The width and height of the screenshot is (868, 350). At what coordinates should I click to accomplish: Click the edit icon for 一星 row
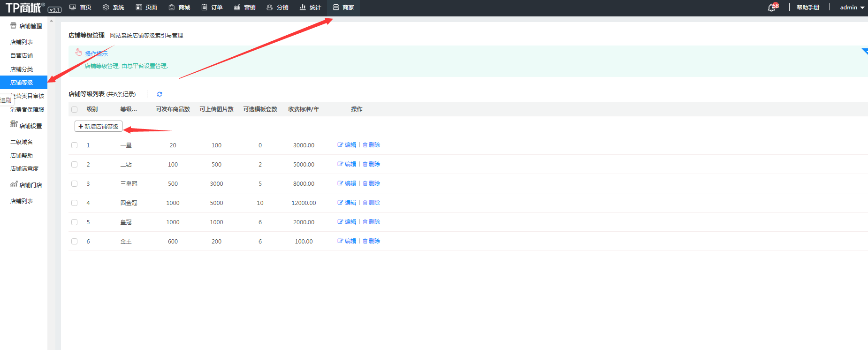[x=340, y=145]
